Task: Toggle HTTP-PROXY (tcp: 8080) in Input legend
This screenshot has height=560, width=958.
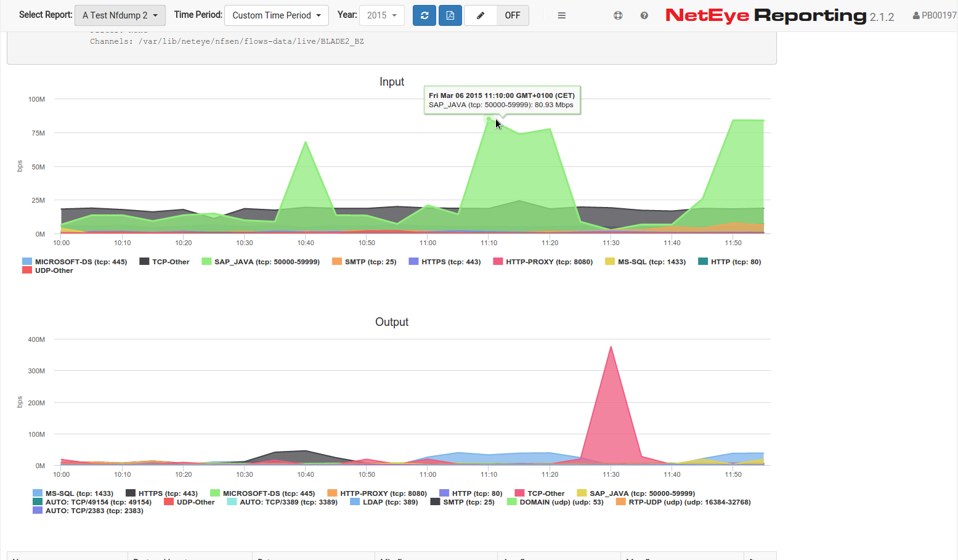Action: [x=543, y=262]
